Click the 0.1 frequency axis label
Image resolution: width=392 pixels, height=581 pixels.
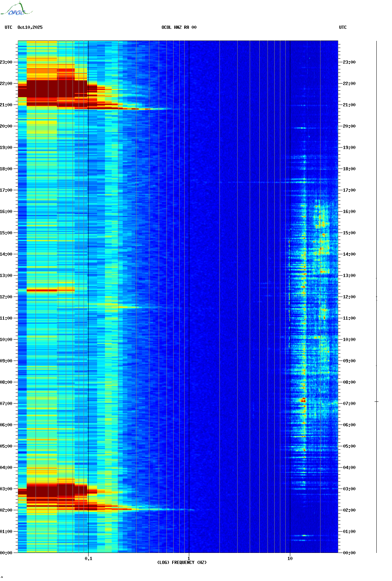tap(89, 559)
